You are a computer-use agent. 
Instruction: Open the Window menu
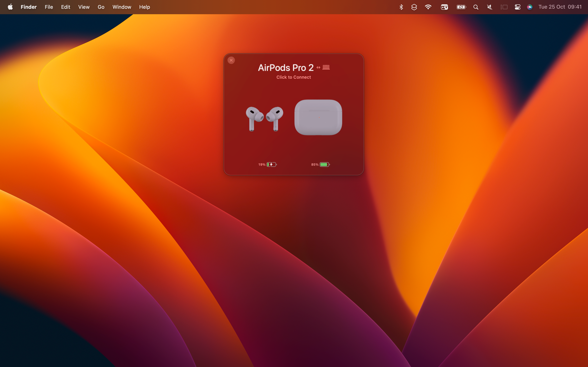click(122, 7)
